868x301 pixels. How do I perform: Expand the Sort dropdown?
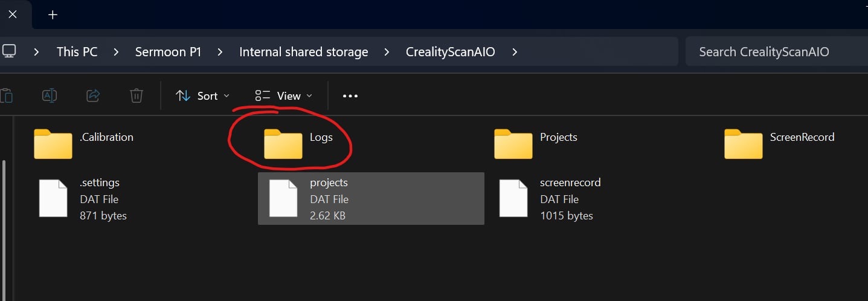202,96
